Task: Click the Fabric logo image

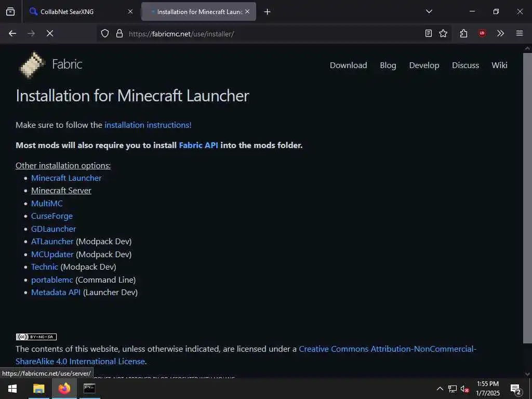Action: (32, 65)
